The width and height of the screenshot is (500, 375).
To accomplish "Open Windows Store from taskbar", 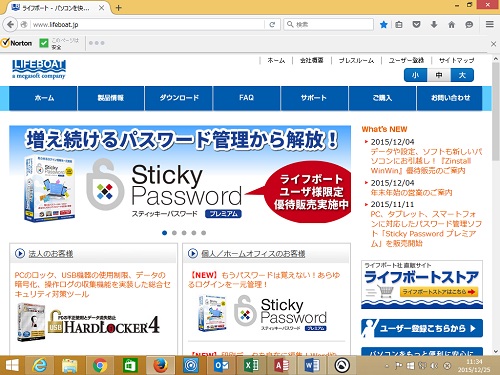I will 130,366.
